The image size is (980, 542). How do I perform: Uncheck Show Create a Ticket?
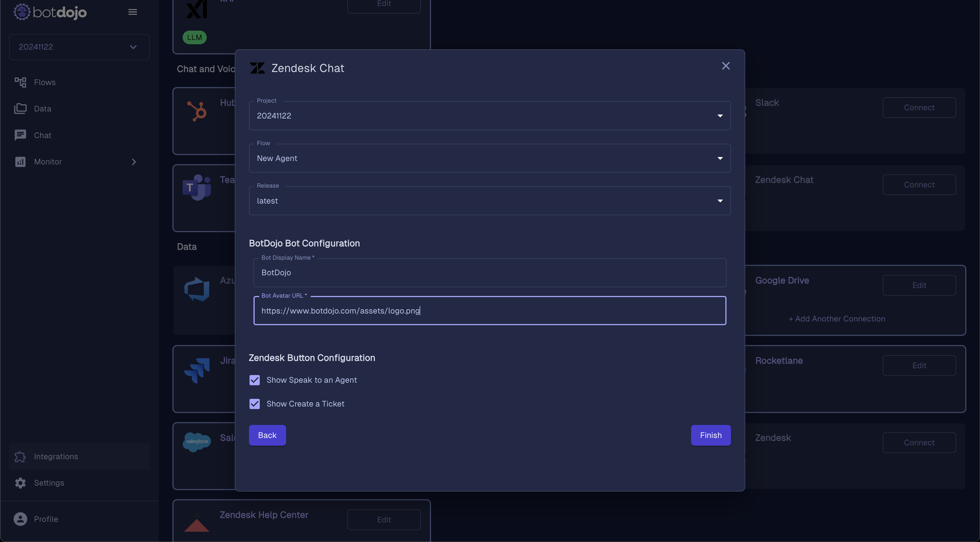point(255,404)
